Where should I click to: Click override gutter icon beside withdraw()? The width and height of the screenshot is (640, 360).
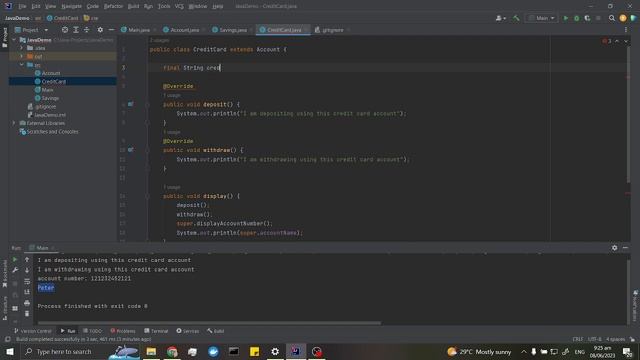tap(131, 150)
